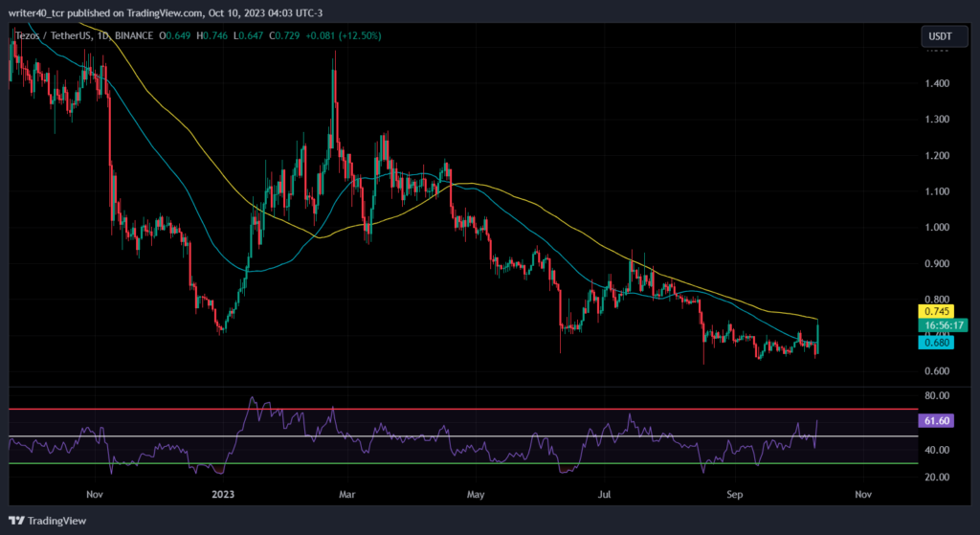
Task: Click the 0.600 price axis label
Action: click(x=937, y=370)
